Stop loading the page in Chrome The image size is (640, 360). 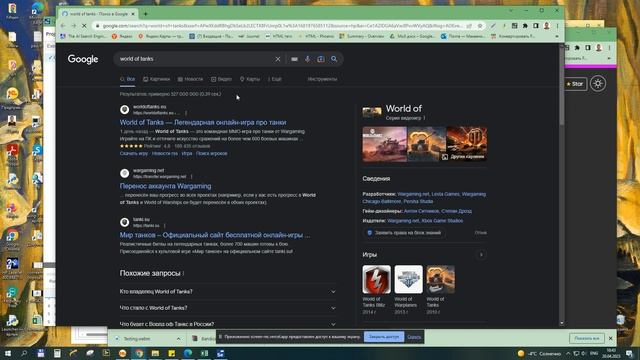pos(84,26)
